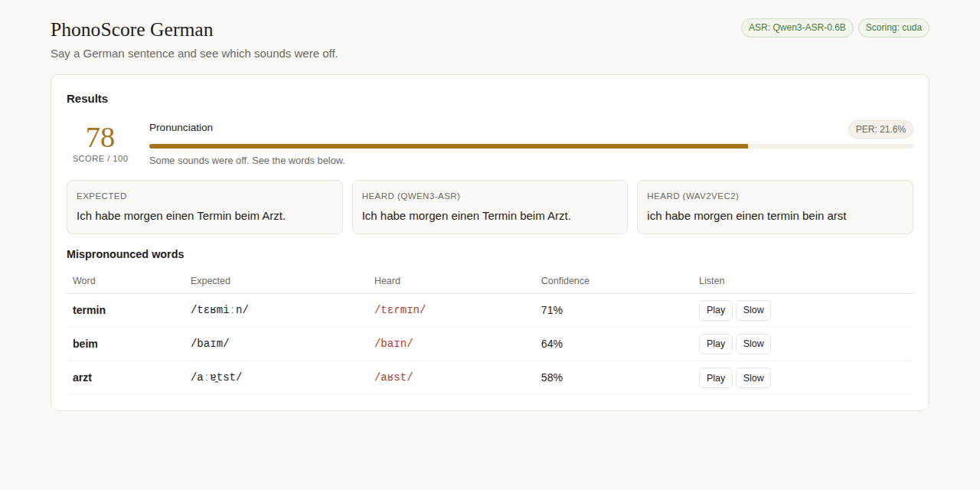Click Slow for the word 'arzt'
Screen dimensions: 980x490
point(753,377)
